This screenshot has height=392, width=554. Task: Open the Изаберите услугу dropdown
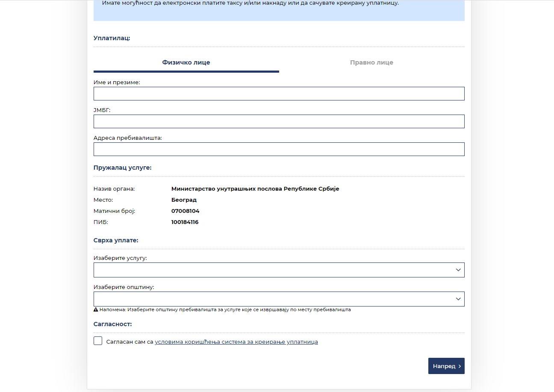pos(274,270)
